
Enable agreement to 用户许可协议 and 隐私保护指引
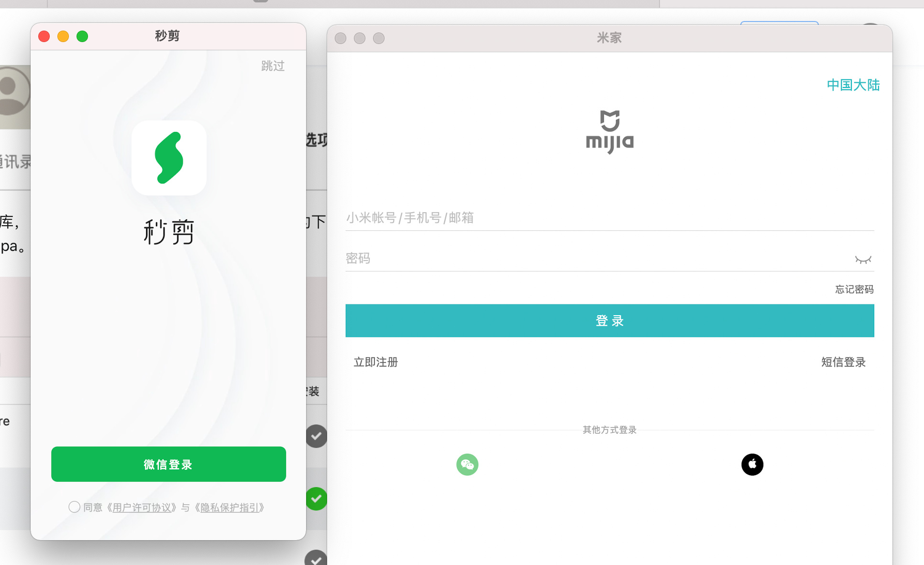click(x=74, y=507)
